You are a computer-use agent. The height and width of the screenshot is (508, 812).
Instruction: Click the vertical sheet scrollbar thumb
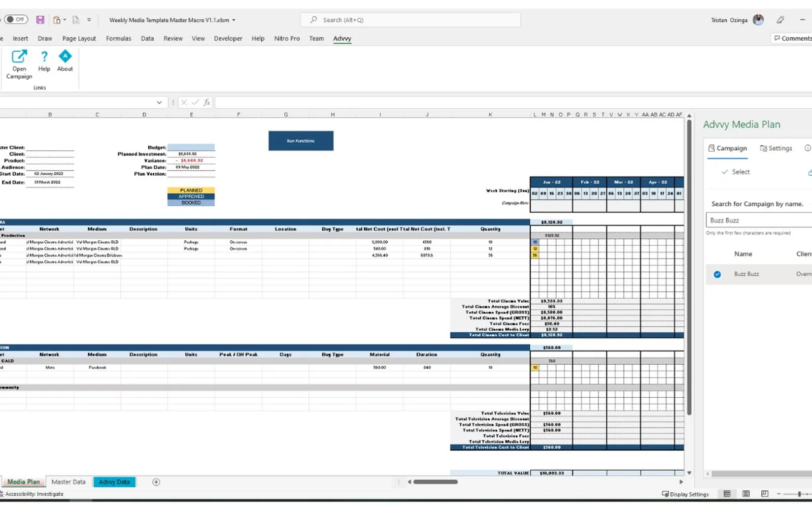pos(689,267)
